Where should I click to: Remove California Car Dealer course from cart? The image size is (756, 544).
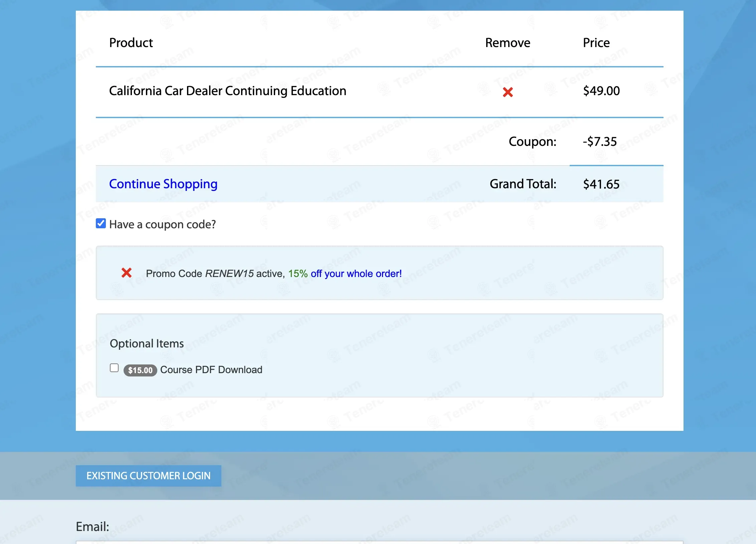[508, 92]
